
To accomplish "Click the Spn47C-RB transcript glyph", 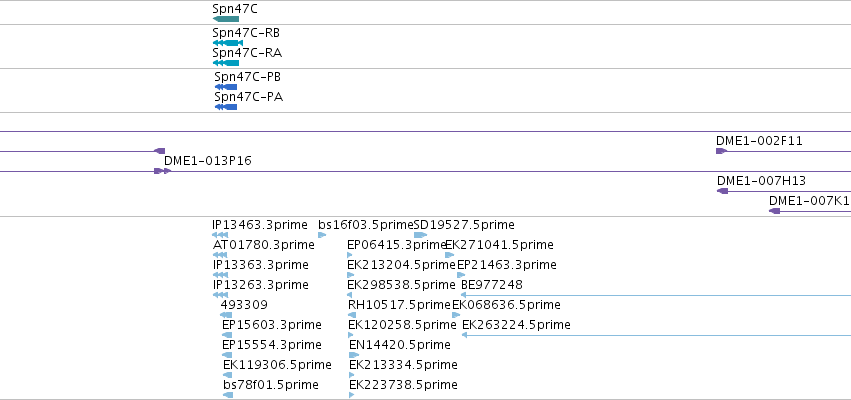I will [x=227, y=43].
